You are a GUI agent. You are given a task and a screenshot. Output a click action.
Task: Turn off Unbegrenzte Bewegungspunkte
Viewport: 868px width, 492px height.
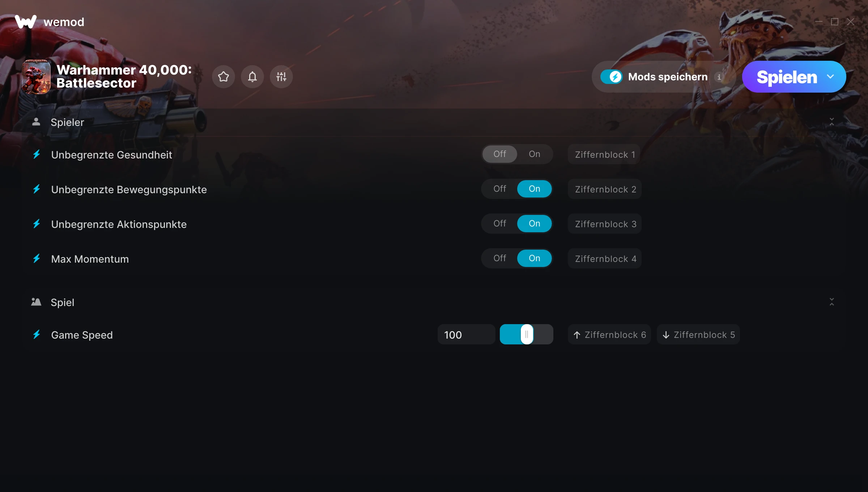[x=500, y=189]
